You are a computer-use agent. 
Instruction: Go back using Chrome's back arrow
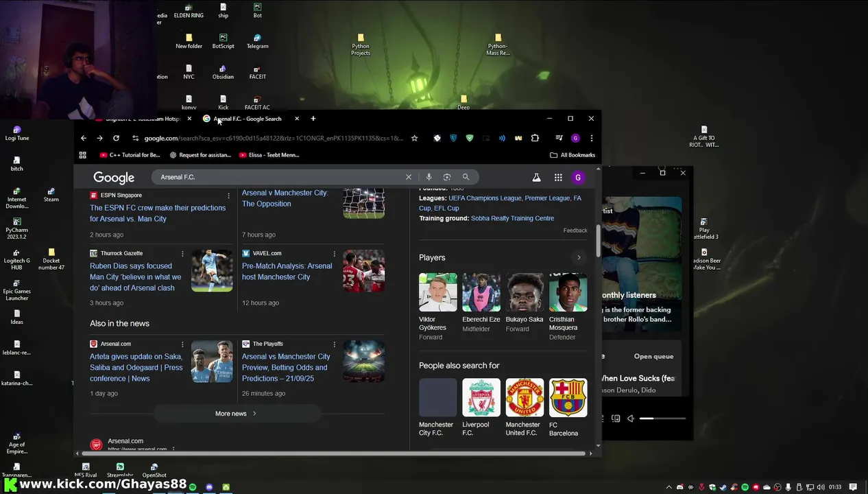coord(84,138)
